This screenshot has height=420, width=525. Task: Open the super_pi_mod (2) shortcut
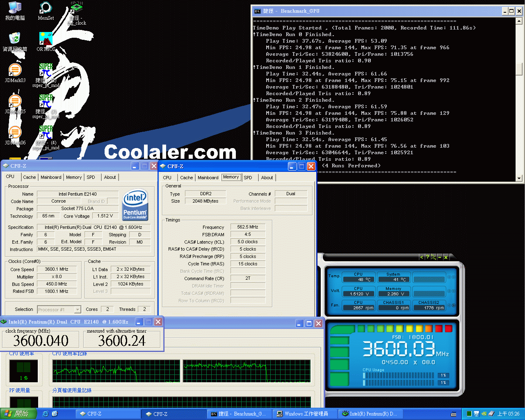(46, 75)
